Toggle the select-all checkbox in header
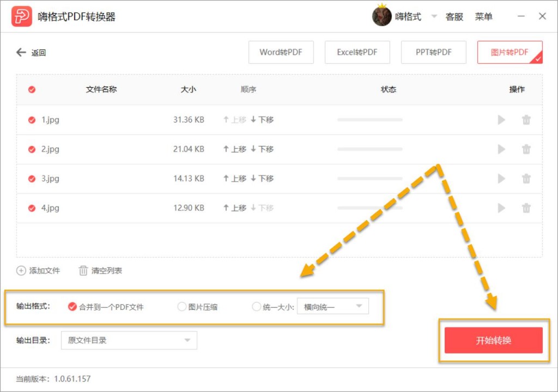The image size is (558, 392). (32, 89)
